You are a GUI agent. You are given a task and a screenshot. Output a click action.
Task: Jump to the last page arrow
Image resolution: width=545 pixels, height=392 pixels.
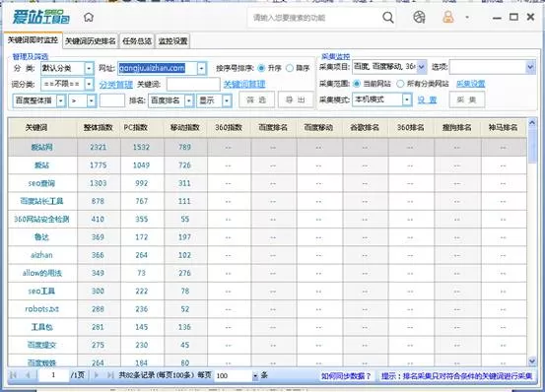point(110,375)
